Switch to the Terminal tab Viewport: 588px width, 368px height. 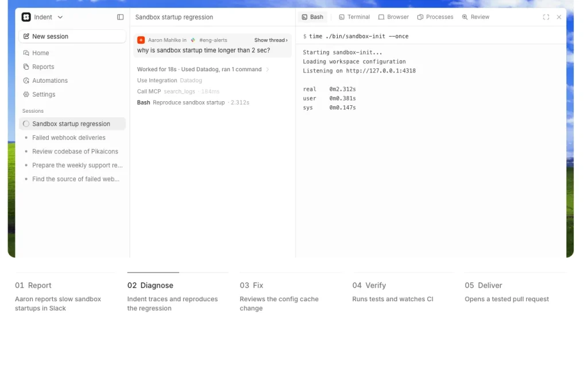click(x=354, y=17)
